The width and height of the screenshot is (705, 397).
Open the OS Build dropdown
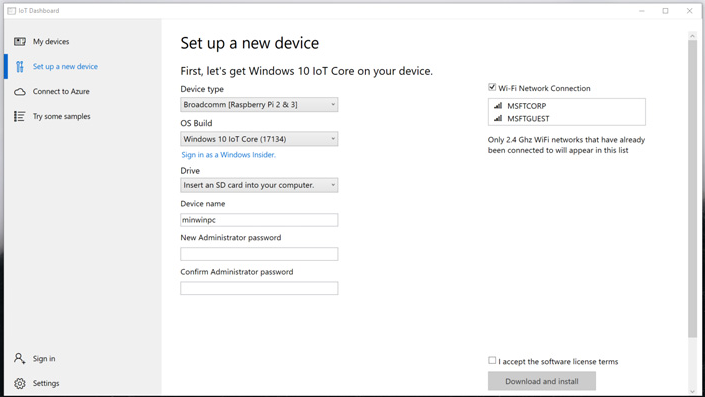pyautogui.click(x=259, y=139)
